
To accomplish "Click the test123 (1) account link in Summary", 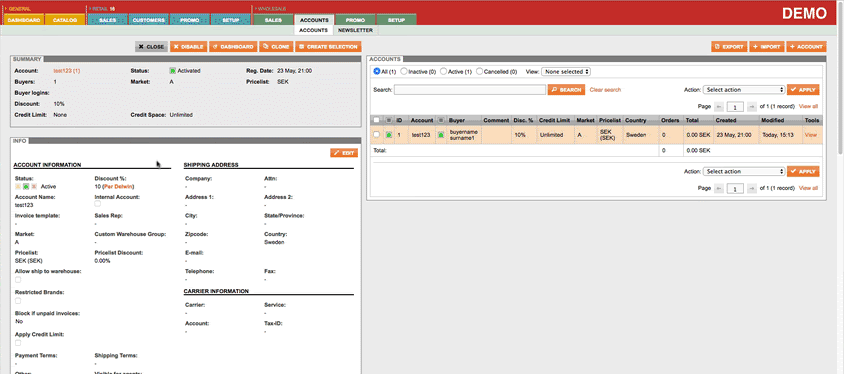I will 67,70.
